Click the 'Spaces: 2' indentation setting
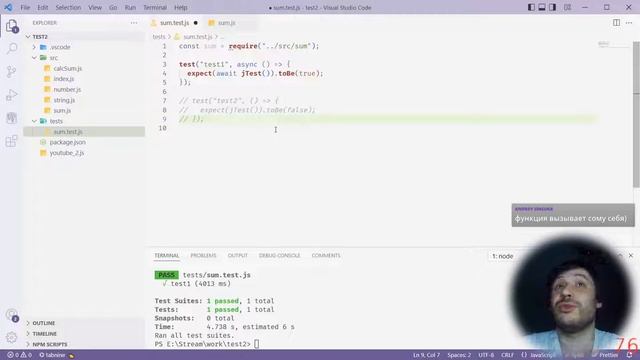640x360 pixels. pos(459,355)
